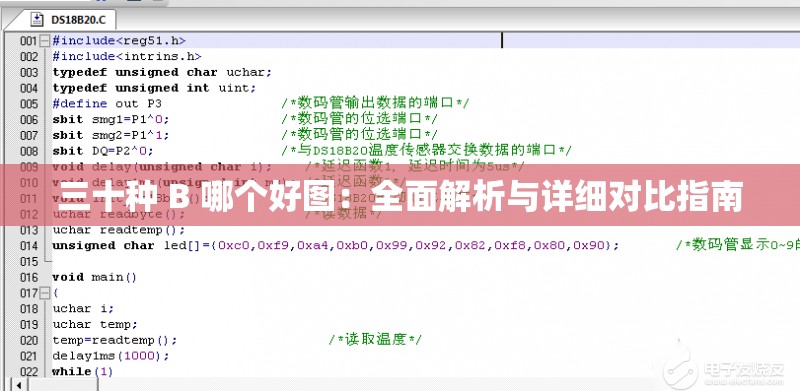800x391 pixels.
Task: Click the void main() line
Action: [95, 277]
